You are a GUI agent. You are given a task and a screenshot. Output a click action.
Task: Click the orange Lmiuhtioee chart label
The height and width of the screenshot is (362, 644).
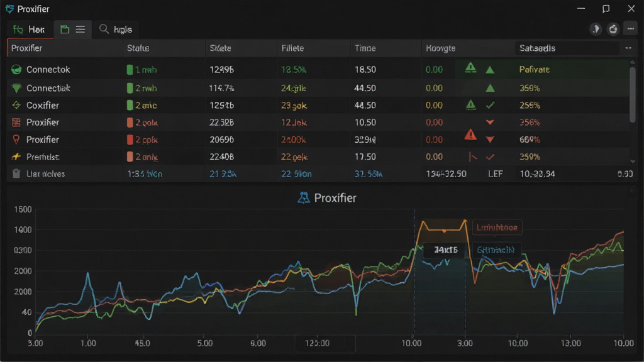(x=497, y=228)
